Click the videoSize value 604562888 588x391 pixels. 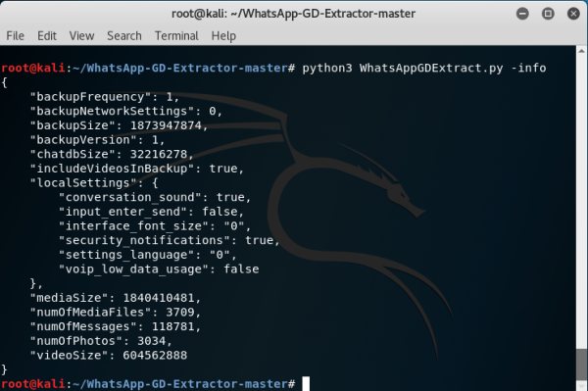coord(155,356)
